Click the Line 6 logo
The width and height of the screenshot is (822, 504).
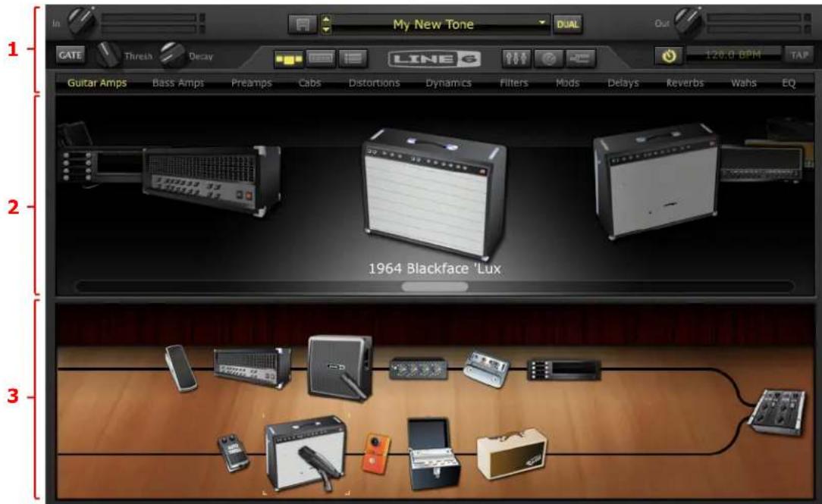(434, 58)
